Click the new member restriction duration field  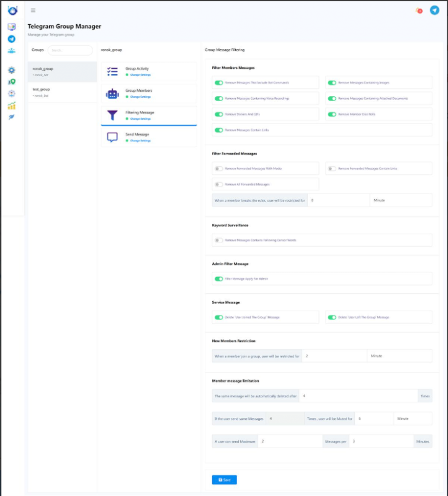334,356
